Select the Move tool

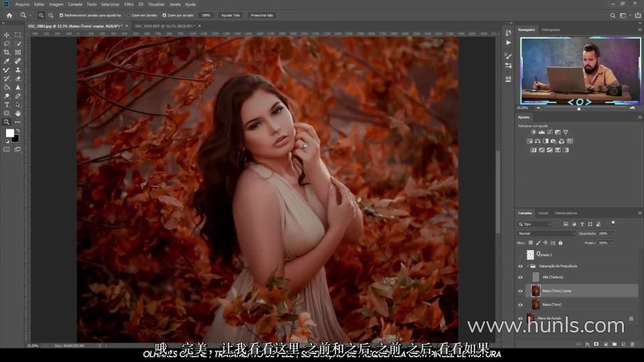pos(7,35)
